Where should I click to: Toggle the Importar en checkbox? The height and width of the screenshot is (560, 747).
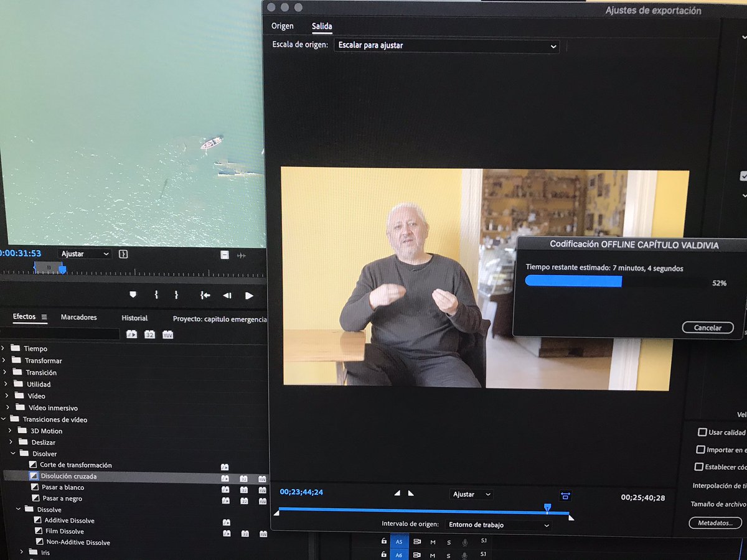click(701, 449)
